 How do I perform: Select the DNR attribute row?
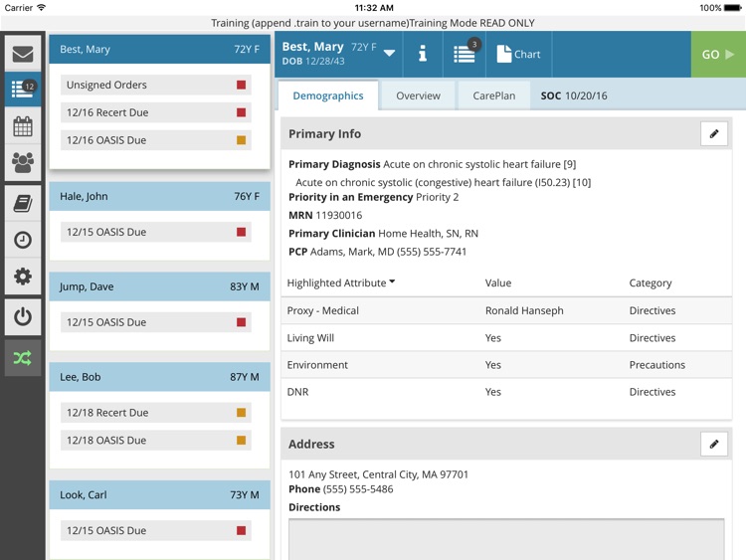coord(506,392)
